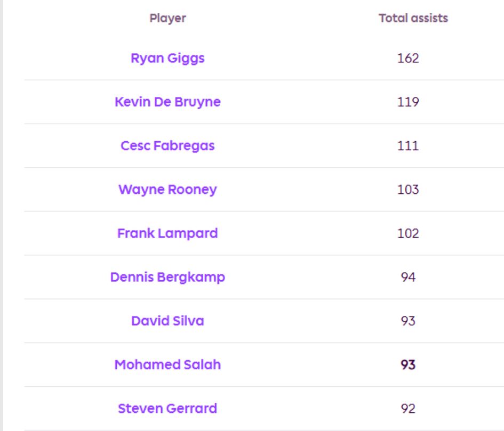Click the Player column header
The width and height of the screenshot is (504, 431).
(167, 18)
